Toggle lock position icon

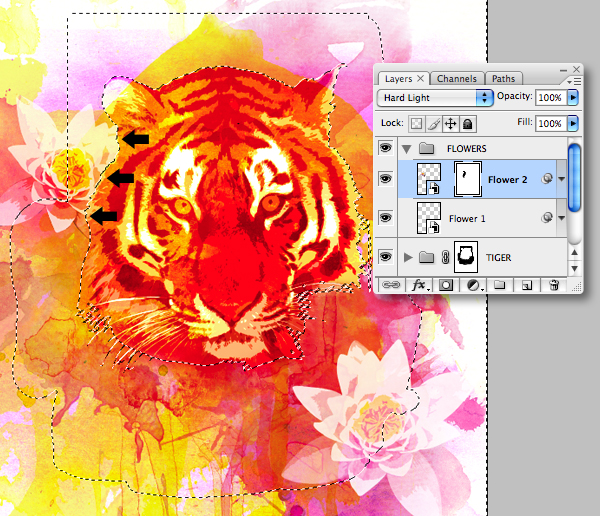(451, 124)
